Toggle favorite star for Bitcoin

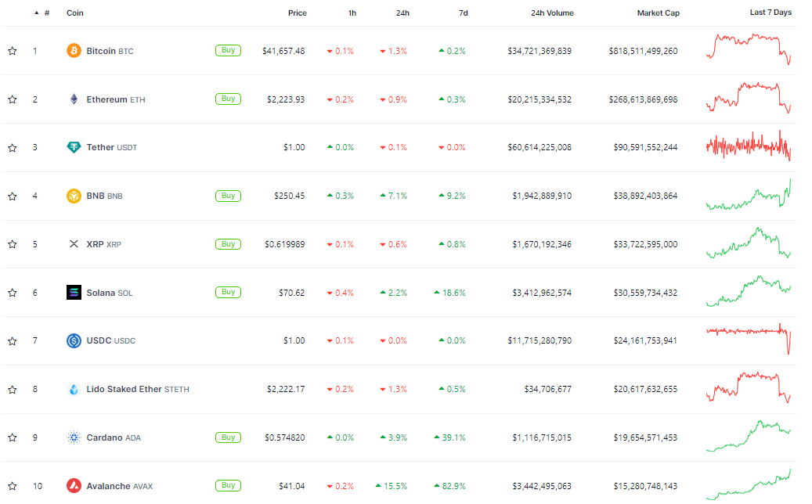pyautogui.click(x=13, y=51)
